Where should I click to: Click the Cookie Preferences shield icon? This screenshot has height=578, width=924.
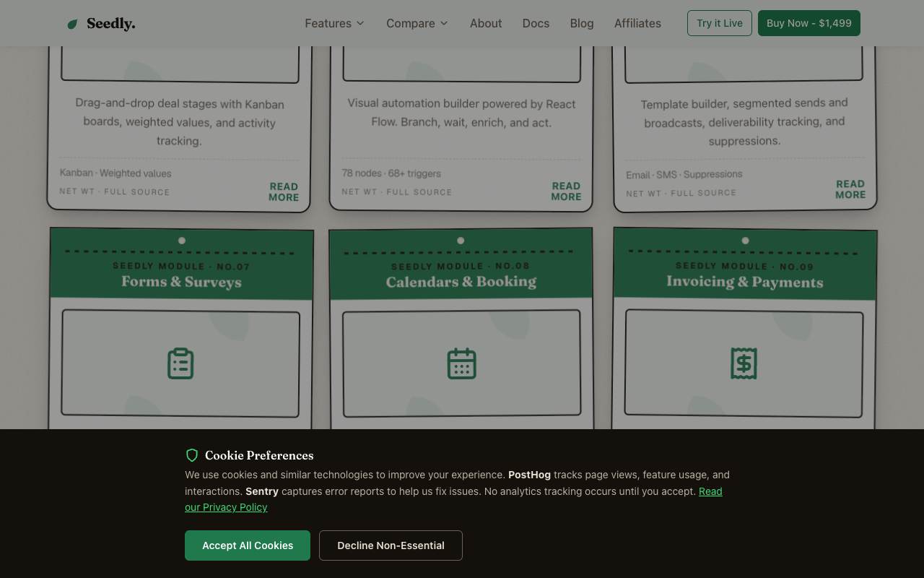192,455
